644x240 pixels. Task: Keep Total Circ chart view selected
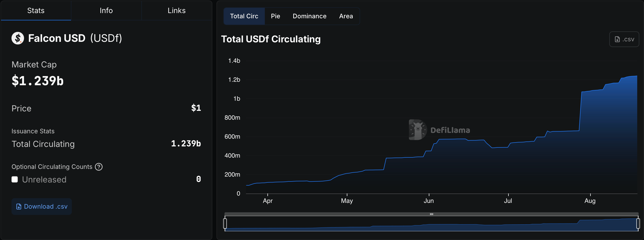244,16
